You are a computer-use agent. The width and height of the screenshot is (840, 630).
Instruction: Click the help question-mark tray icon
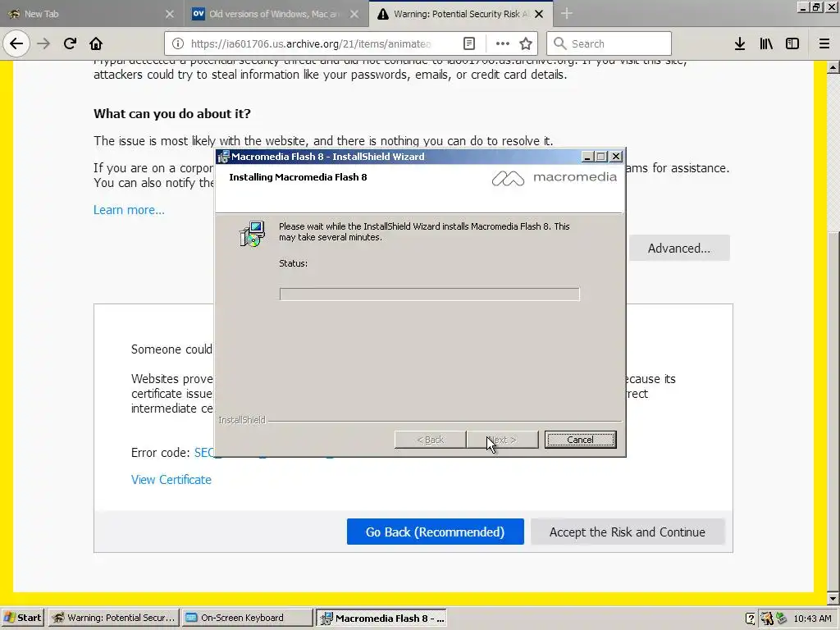click(x=750, y=619)
